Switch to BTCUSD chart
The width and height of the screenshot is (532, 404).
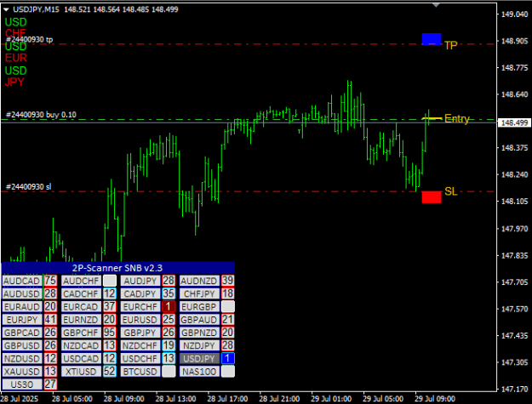(x=140, y=371)
